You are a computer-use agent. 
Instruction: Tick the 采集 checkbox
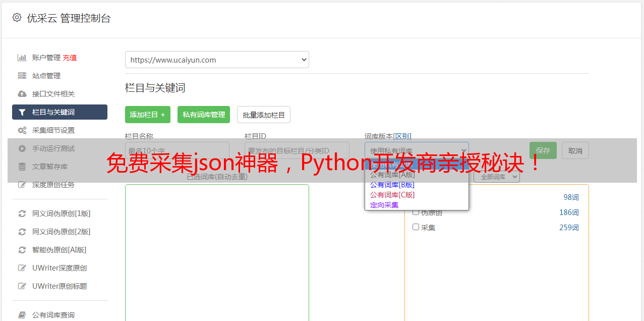click(x=416, y=227)
